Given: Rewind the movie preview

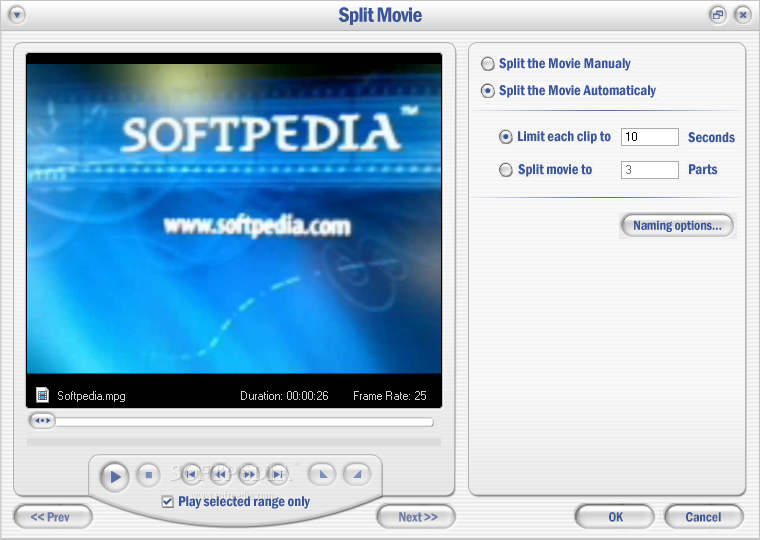Looking at the screenshot, I should pos(220,474).
